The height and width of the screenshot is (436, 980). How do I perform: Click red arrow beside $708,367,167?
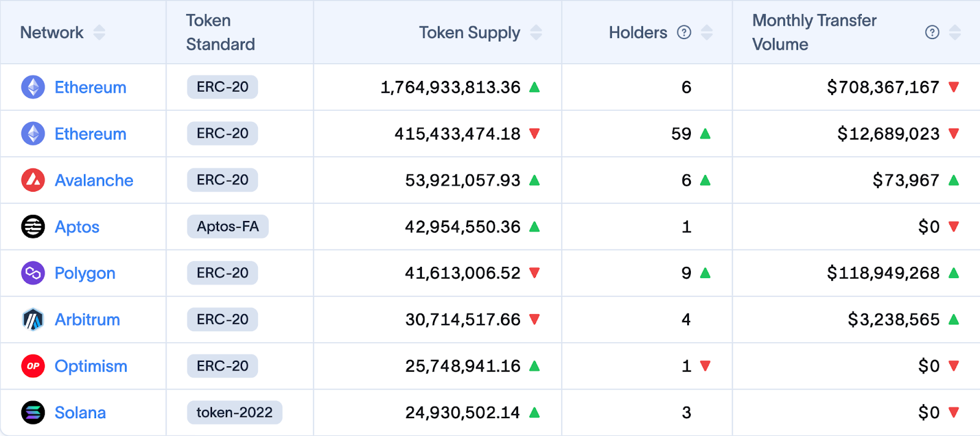click(954, 87)
